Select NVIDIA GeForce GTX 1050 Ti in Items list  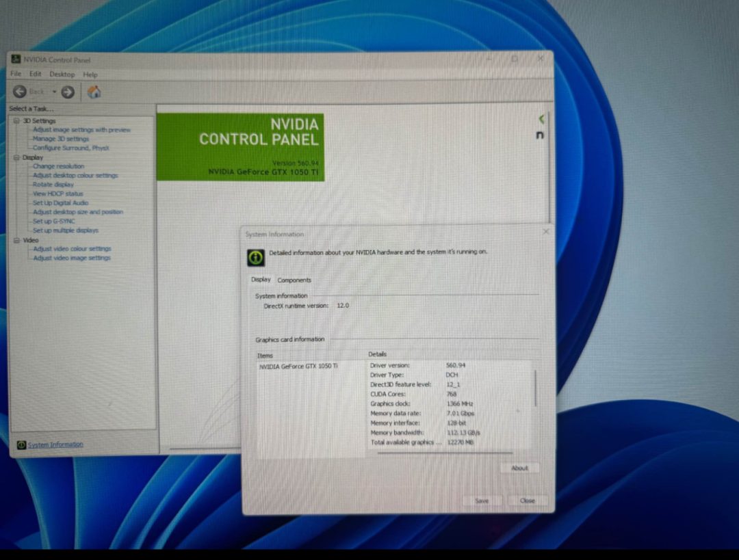pyautogui.click(x=298, y=366)
